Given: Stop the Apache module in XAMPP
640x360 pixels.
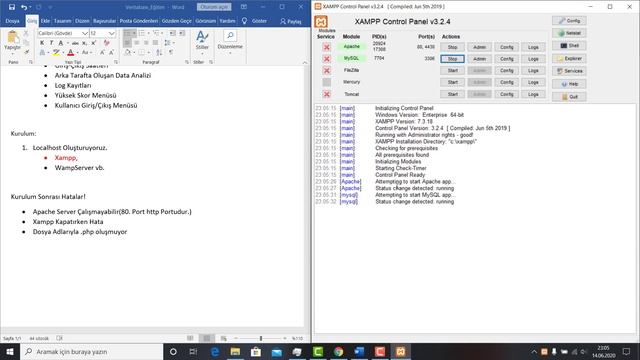Looking at the screenshot, I should (452, 47).
